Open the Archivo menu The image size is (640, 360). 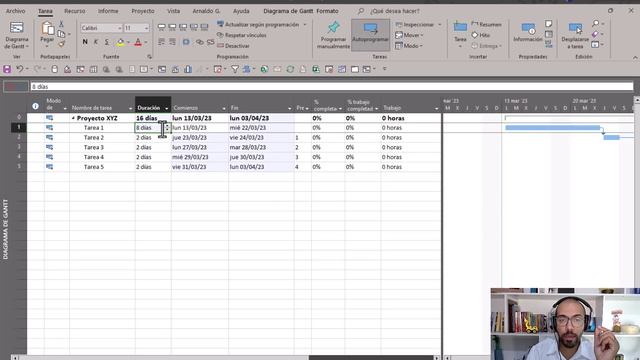(15, 11)
